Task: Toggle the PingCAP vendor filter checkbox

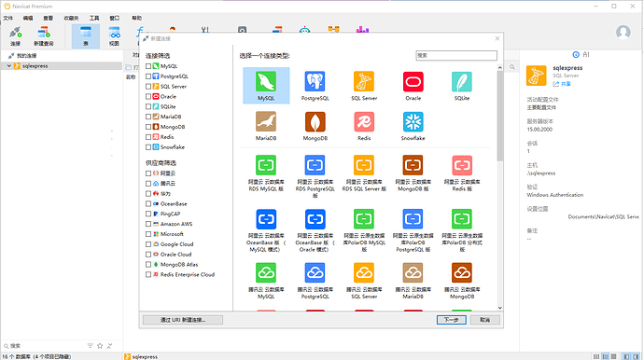Action: pyautogui.click(x=148, y=214)
